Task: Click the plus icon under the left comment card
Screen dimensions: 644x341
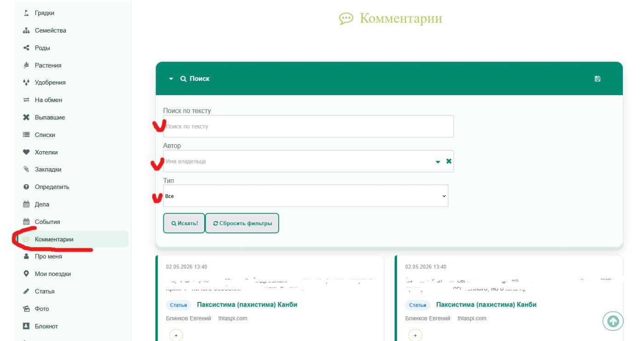Action: coord(176,335)
